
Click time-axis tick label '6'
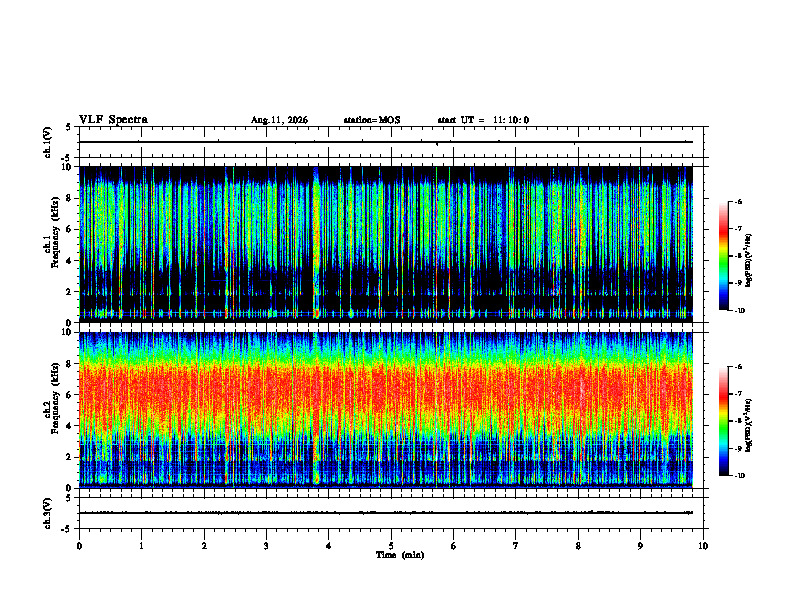[x=454, y=546]
